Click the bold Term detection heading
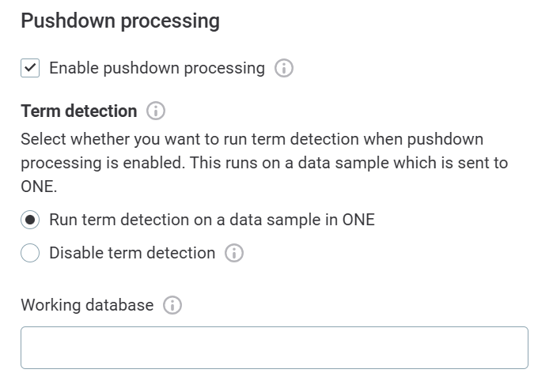The width and height of the screenshot is (553, 392). 79,111
